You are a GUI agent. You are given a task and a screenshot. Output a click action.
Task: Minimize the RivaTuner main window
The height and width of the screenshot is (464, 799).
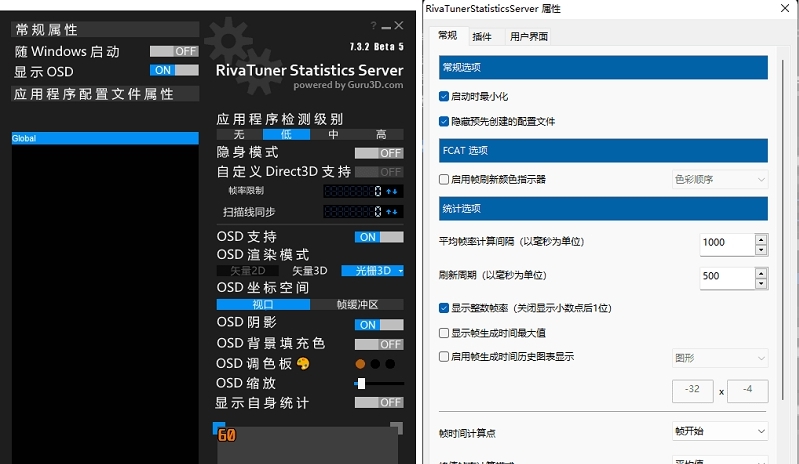386,26
